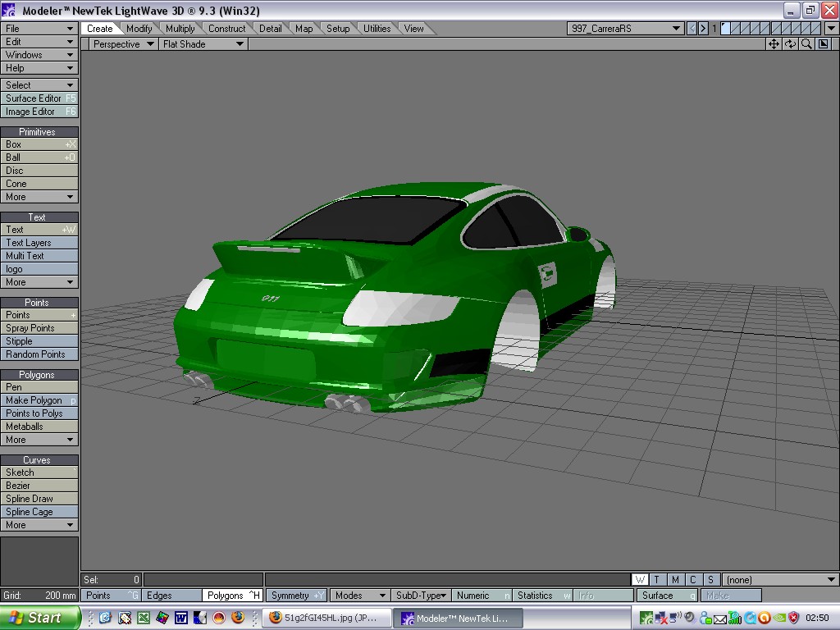The height and width of the screenshot is (630, 840).
Task: Toggle Symmetry mode
Action: pos(296,596)
